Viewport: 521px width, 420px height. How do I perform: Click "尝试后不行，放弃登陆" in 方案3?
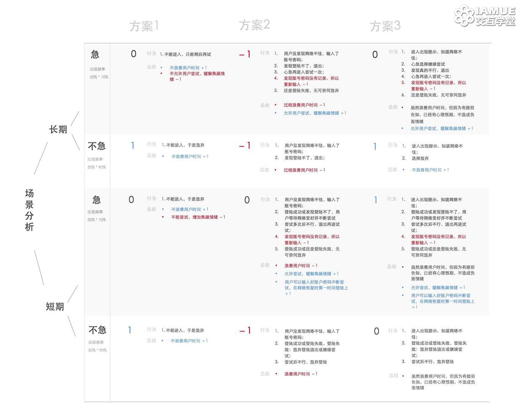[432, 362]
